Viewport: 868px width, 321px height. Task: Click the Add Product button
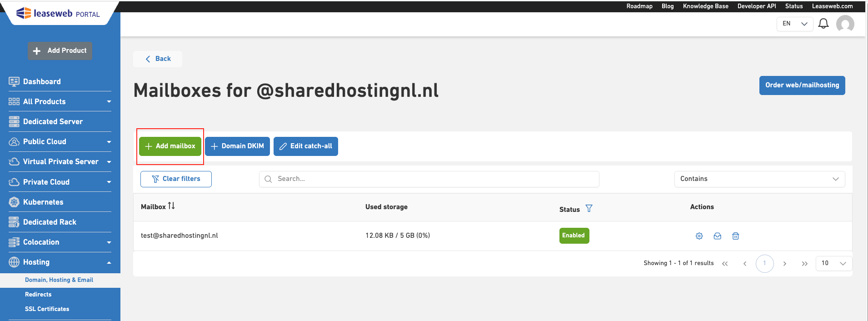[x=60, y=51]
